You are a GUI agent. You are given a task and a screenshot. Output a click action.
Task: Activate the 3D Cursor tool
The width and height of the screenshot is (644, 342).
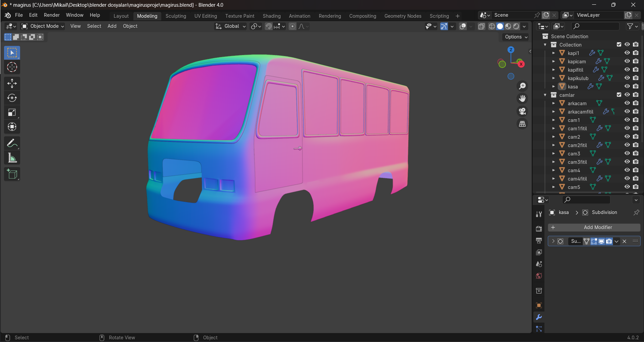pyautogui.click(x=12, y=67)
